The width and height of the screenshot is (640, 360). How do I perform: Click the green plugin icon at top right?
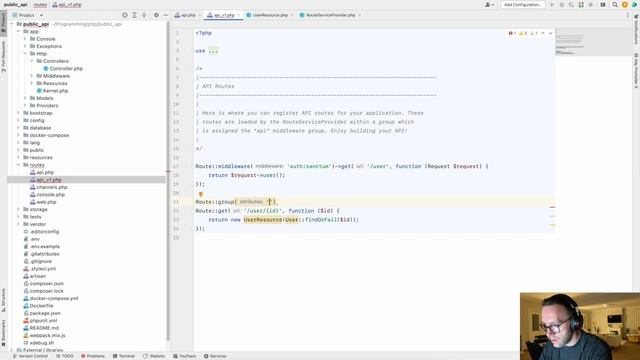point(635,5)
